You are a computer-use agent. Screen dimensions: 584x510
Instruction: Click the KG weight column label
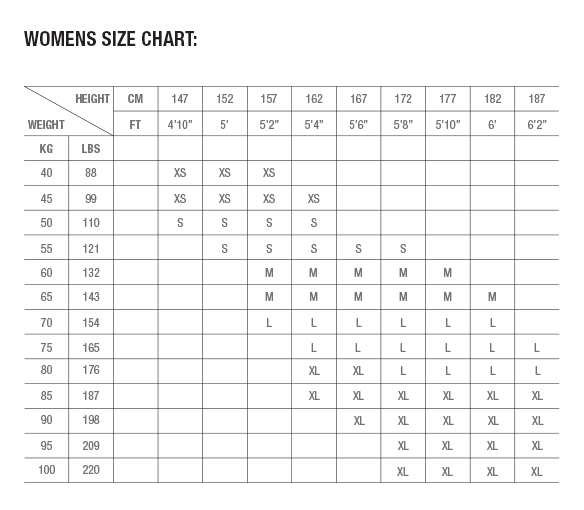click(x=46, y=149)
